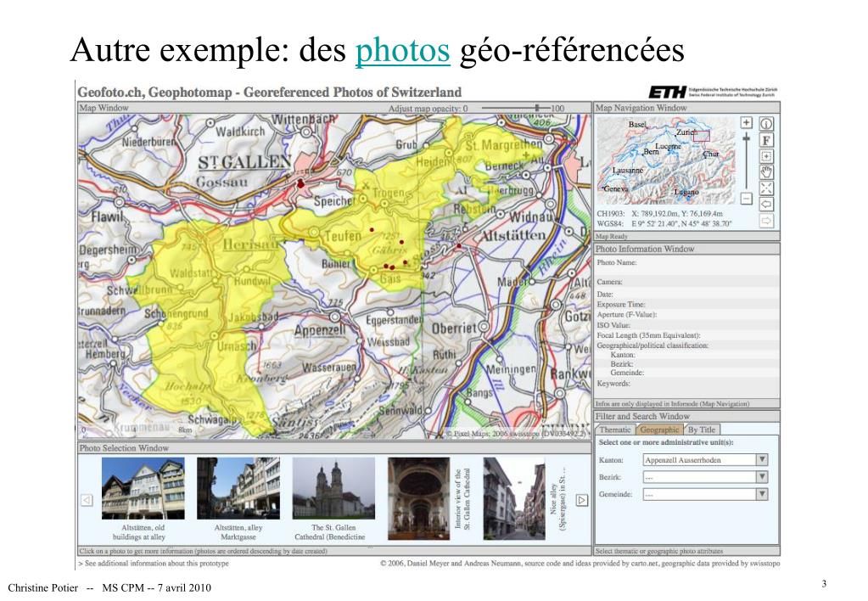Click the zoom in plus button
868x601 pixels.
(x=746, y=122)
